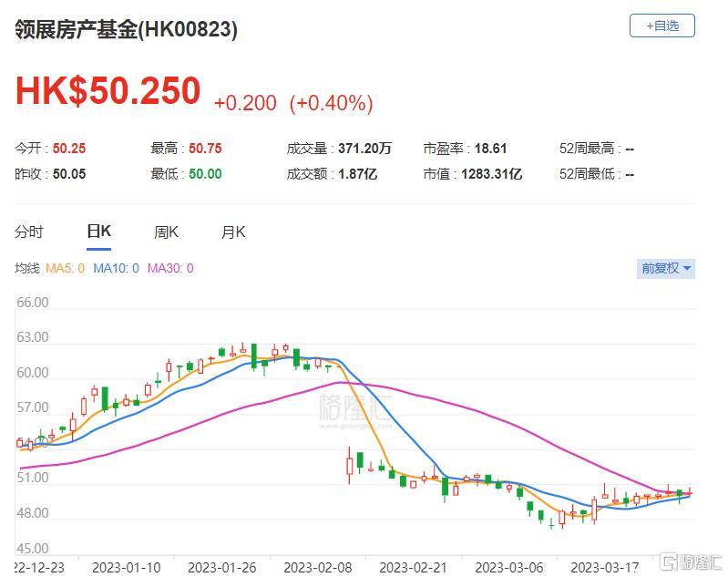Click the 2023-02-21 date axis label
Screen dimensions: 728x577
coord(414,568)
